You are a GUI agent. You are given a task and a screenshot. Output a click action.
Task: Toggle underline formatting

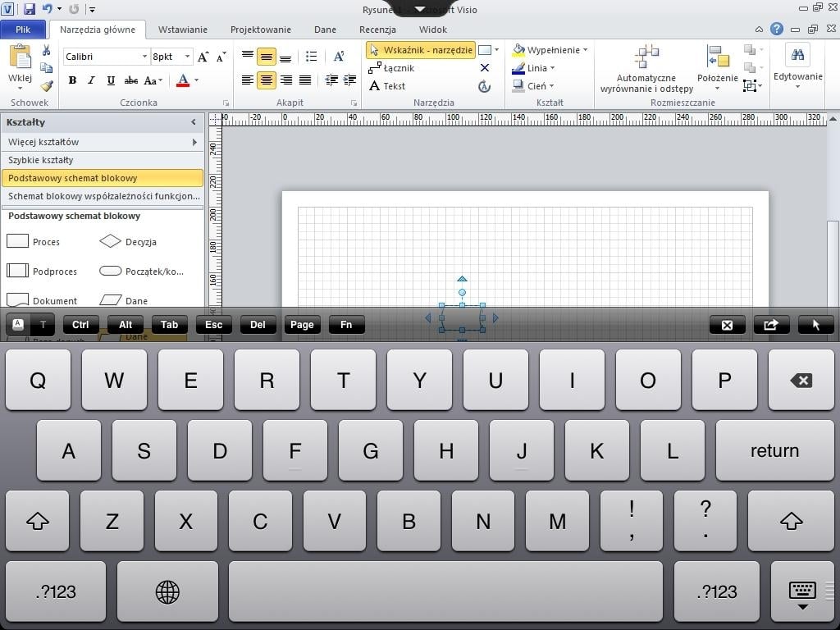[x=109, y=80]
